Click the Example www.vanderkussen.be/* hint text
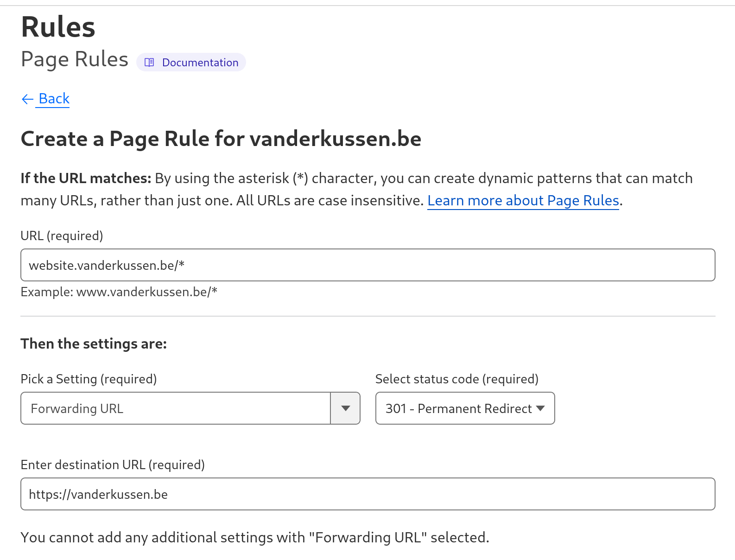This screenshot has height=560, width=735. [119, 292]
